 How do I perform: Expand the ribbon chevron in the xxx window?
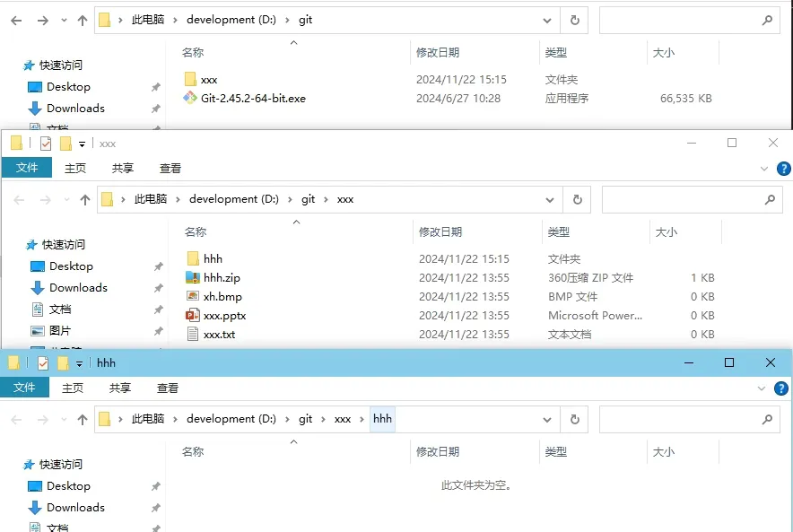pyautogui.click(x=764, y=168)
